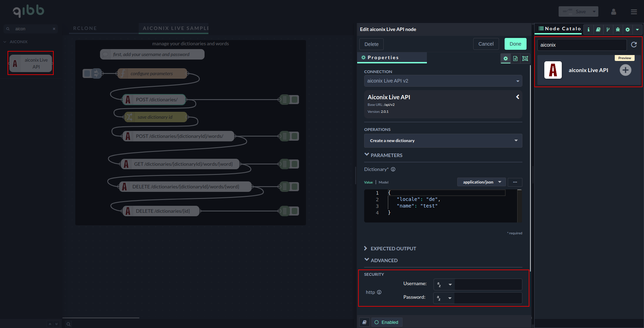Open the Create a new dictionary dropdown
Screen dimensions: 644x328
tap(443, 141)
